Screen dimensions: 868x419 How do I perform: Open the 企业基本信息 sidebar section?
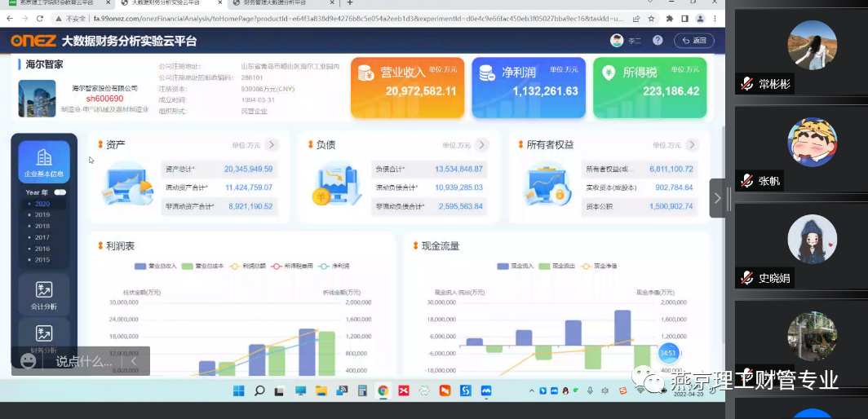[x=44, y=161]
